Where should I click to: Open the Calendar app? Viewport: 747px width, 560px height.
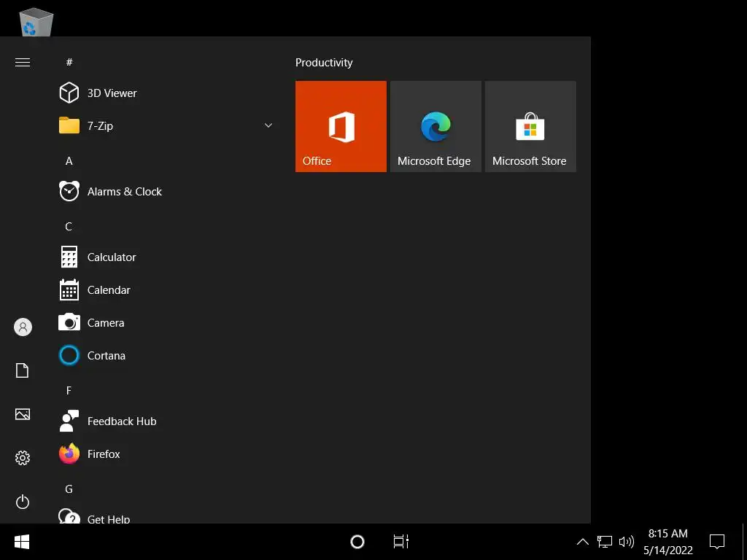pyautogui.click(x=164, y=290)
